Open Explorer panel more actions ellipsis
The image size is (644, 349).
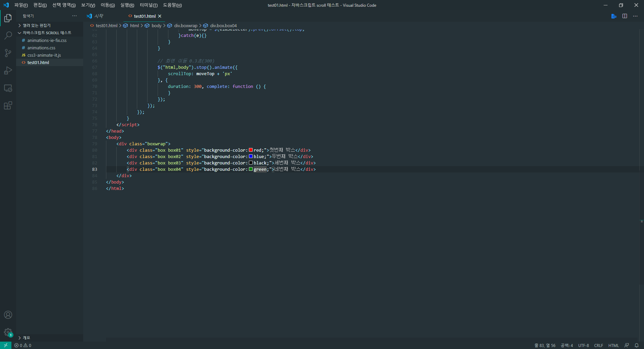pos(74,16)
